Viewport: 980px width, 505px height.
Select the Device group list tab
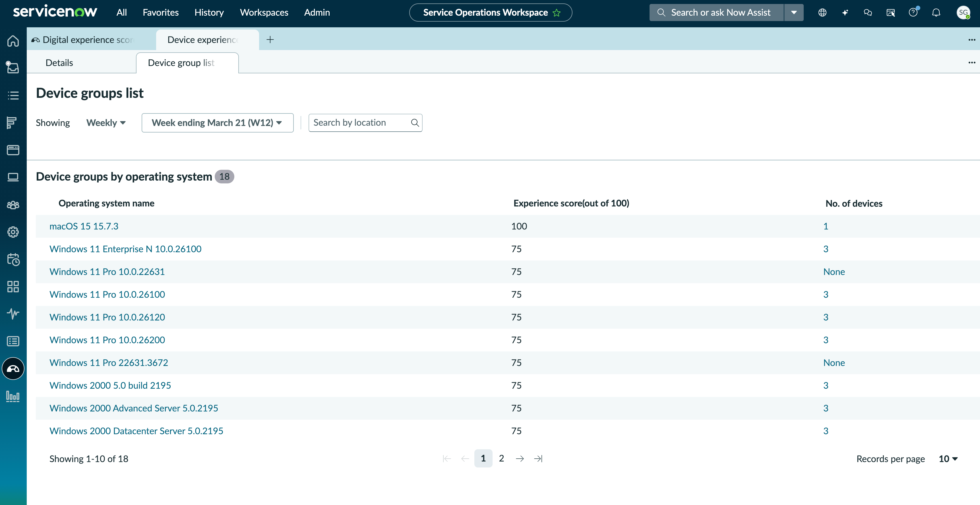tap(187, 63)
